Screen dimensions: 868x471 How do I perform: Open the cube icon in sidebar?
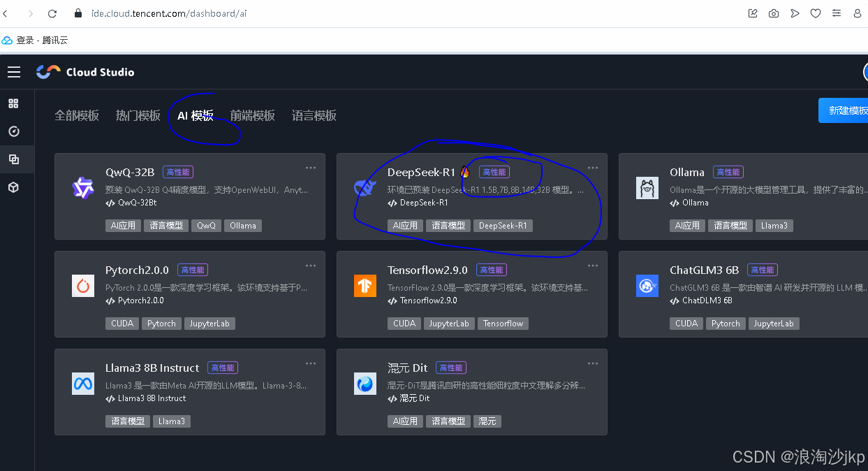coord(13,187)
